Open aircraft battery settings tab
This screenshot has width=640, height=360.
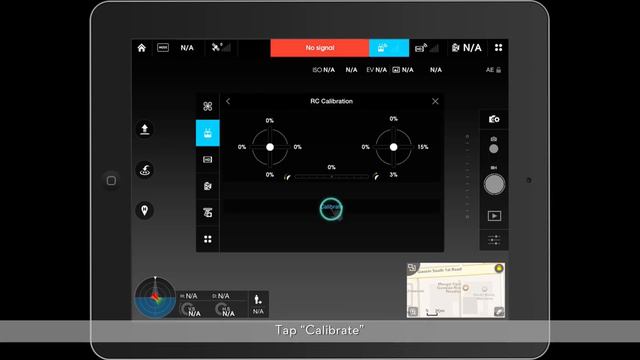click(x=208, y=186)
